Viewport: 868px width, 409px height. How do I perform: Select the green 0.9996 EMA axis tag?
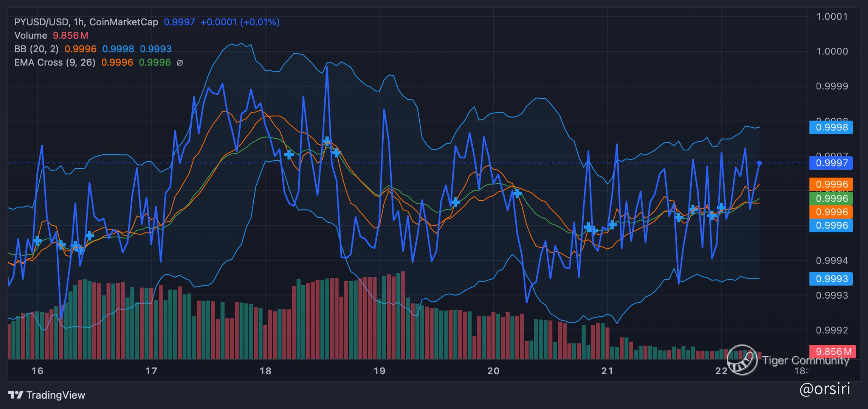coord(831,198)
